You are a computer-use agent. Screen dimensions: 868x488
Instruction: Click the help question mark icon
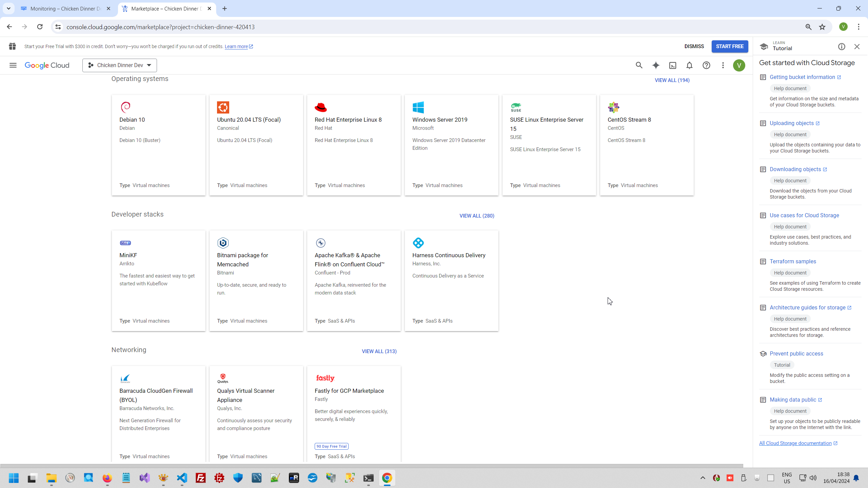(x=706, y=65)
